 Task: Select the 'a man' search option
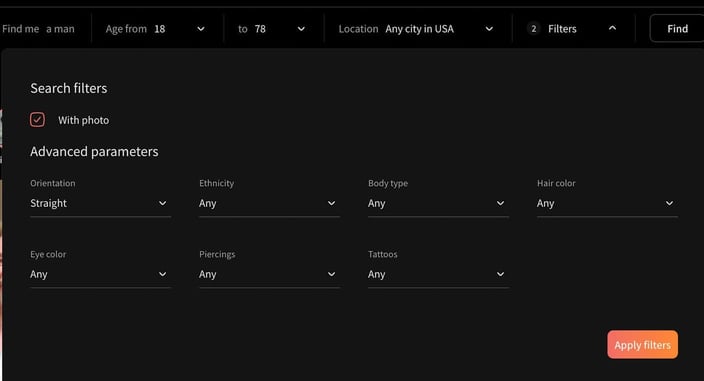pos(60,29)
